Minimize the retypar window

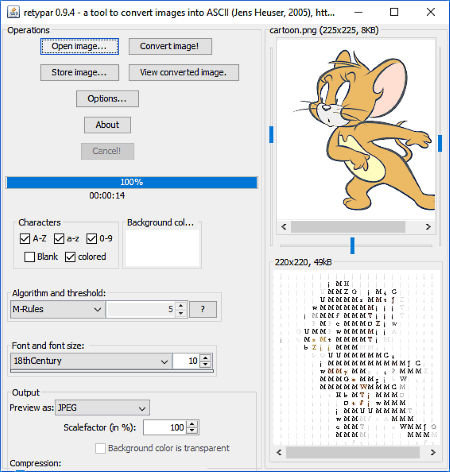pyautogui.click(x=358, y=12)
